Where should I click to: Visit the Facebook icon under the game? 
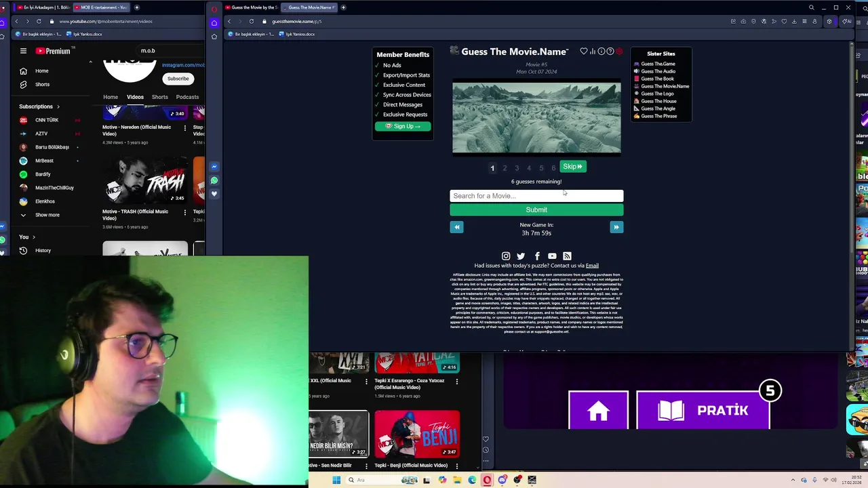(537, 256)
